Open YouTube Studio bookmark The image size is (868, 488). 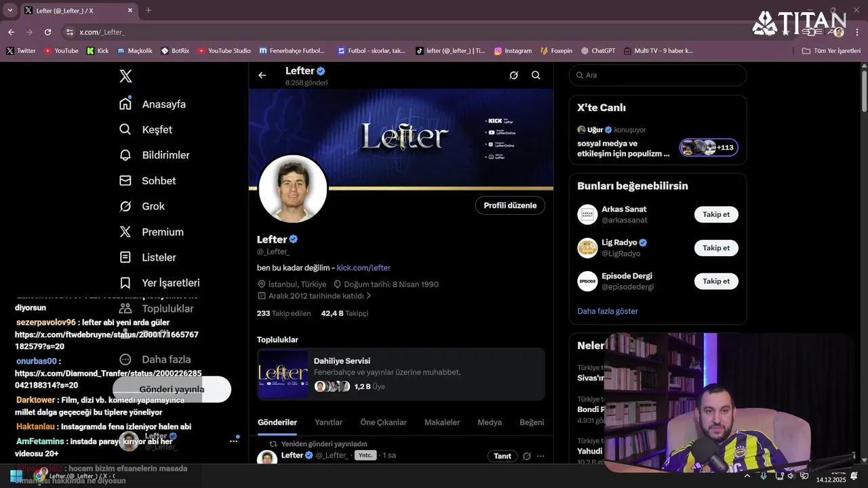[x=224, y=51]
